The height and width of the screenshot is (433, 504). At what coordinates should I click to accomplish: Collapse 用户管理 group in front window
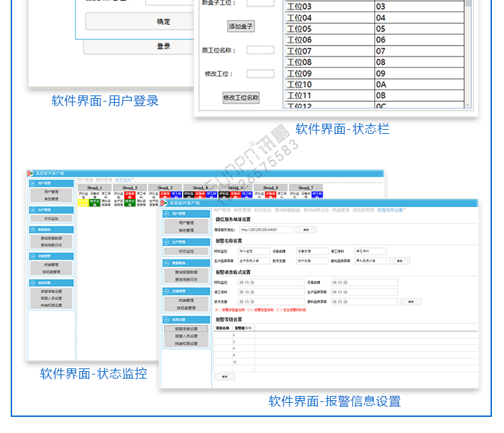pos(167,214)
